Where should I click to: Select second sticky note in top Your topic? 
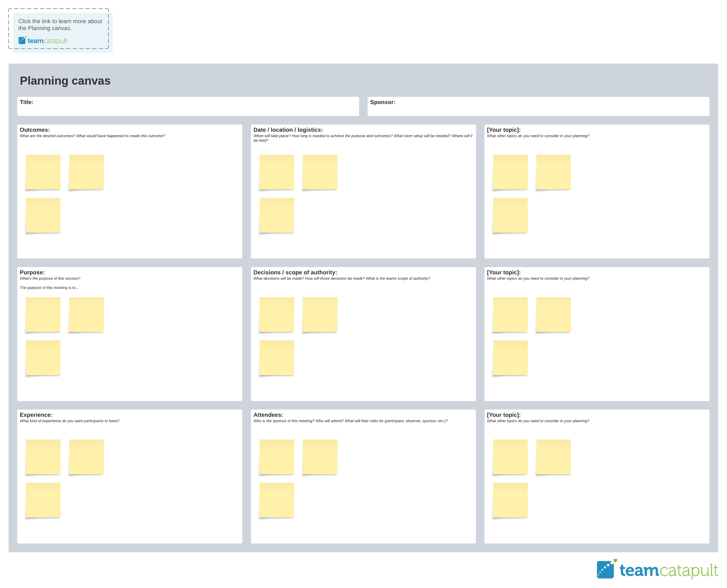(x=553, y=172)
